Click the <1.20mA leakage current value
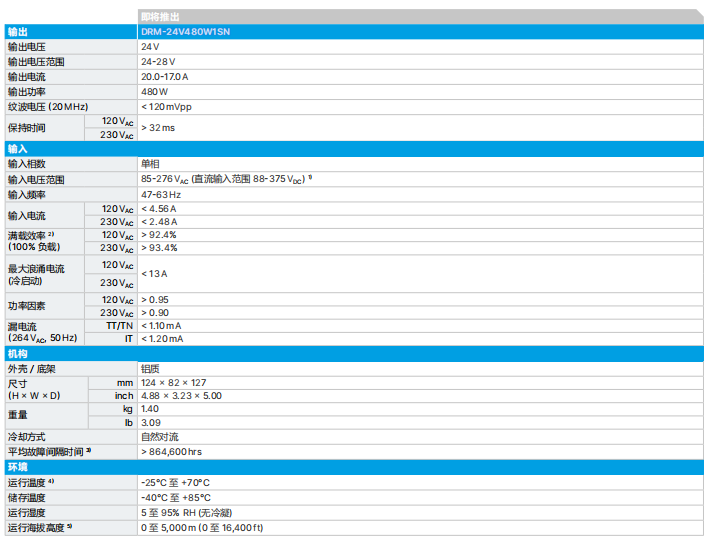Image resolution: width=714 pixels, height=553 pixels. pos(162,339)
